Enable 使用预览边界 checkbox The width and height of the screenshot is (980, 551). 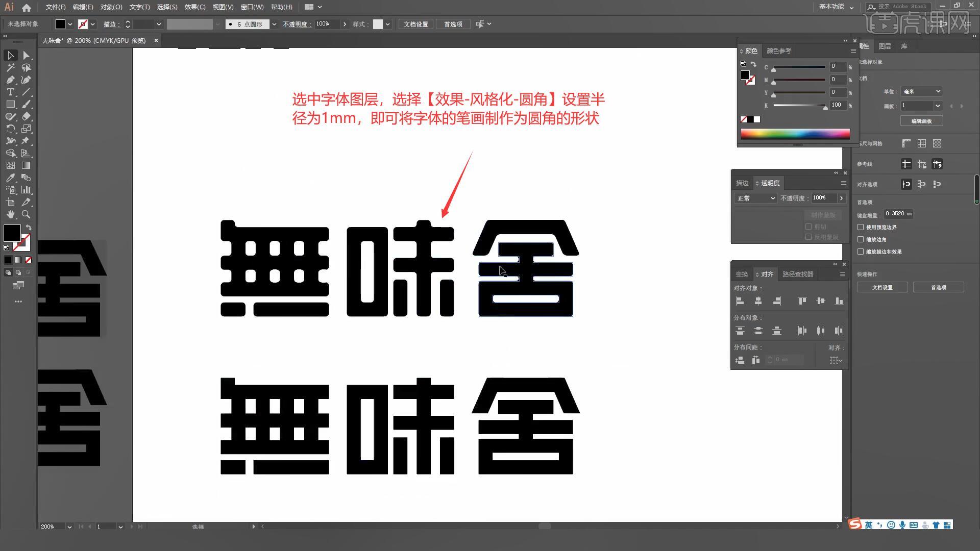(861, 227)
